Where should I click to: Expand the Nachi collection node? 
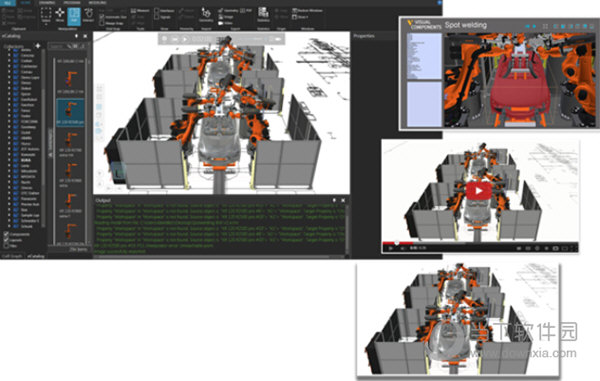[x=9, y=182]
